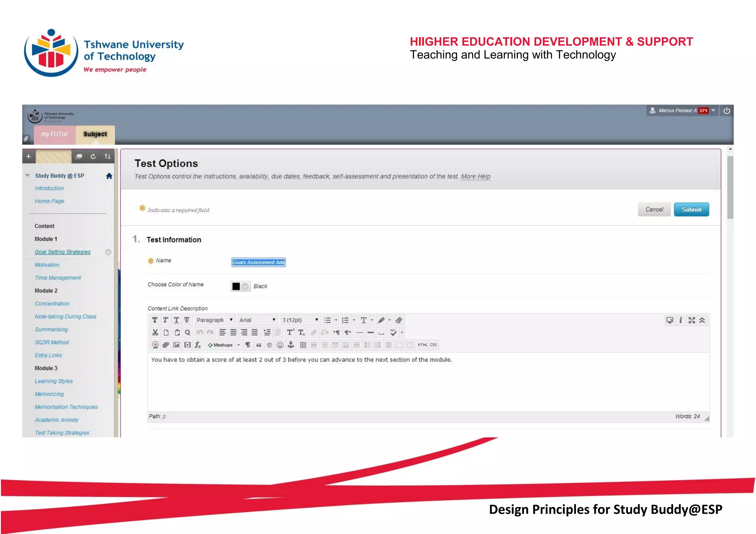This screenshot has height=534, width=756.
Task: Toggle bold in the description editor
Action: 155,320
